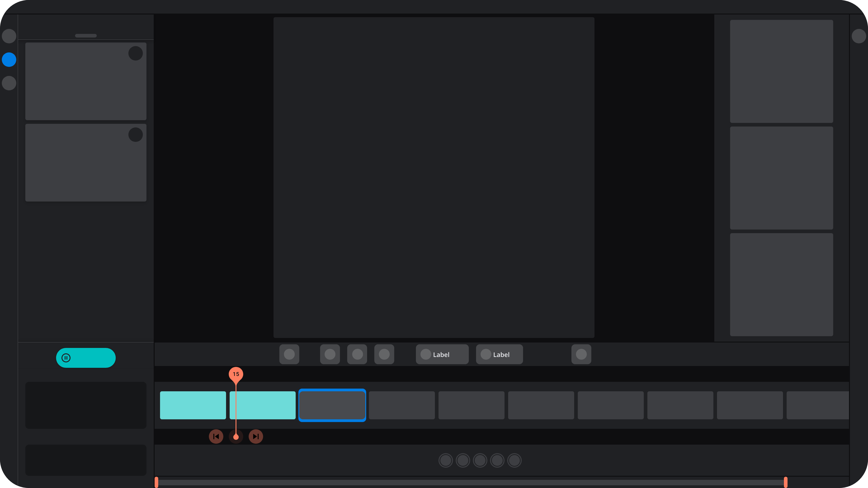
Task: Click the last square icon button right of Labels
Action: 581,354
